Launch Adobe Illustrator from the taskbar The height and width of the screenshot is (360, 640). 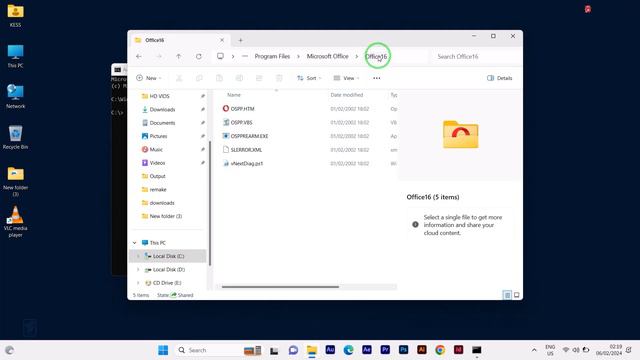coord(422,350)
